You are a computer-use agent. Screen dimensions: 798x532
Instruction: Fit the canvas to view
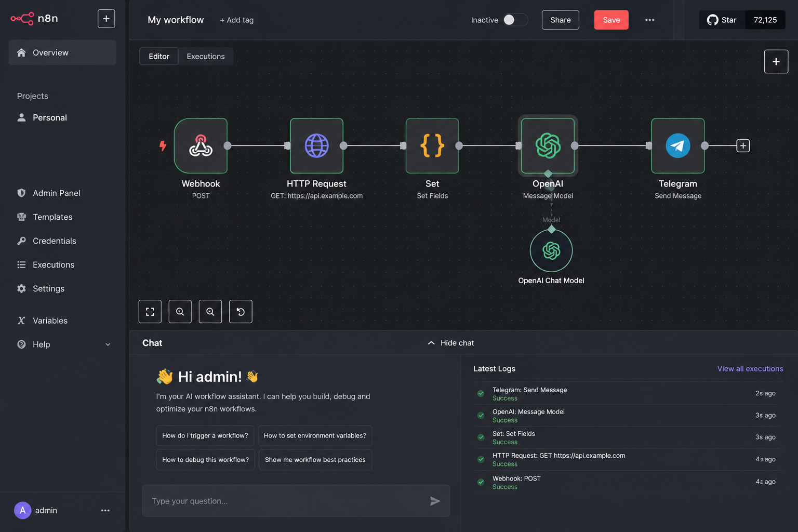click(x=150, y=312)
